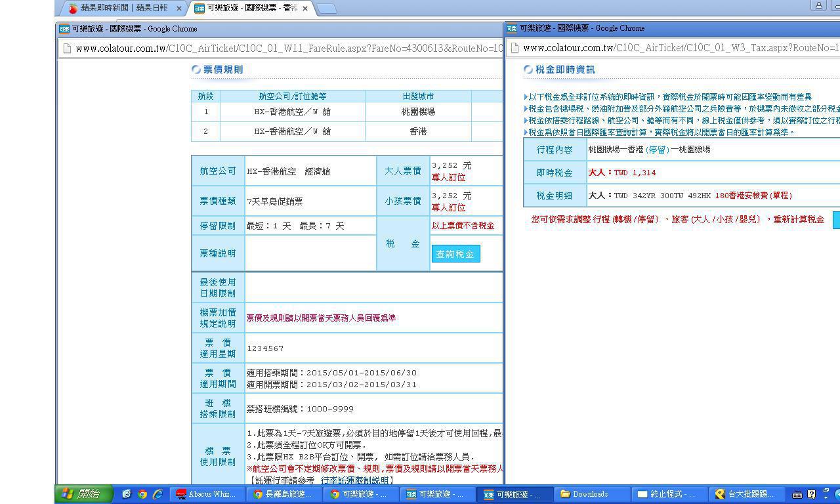Viewport: 840px width, 504px height.
Task: Close the 蘋果即時新聞 tab
Action: (x=179, y=9)
